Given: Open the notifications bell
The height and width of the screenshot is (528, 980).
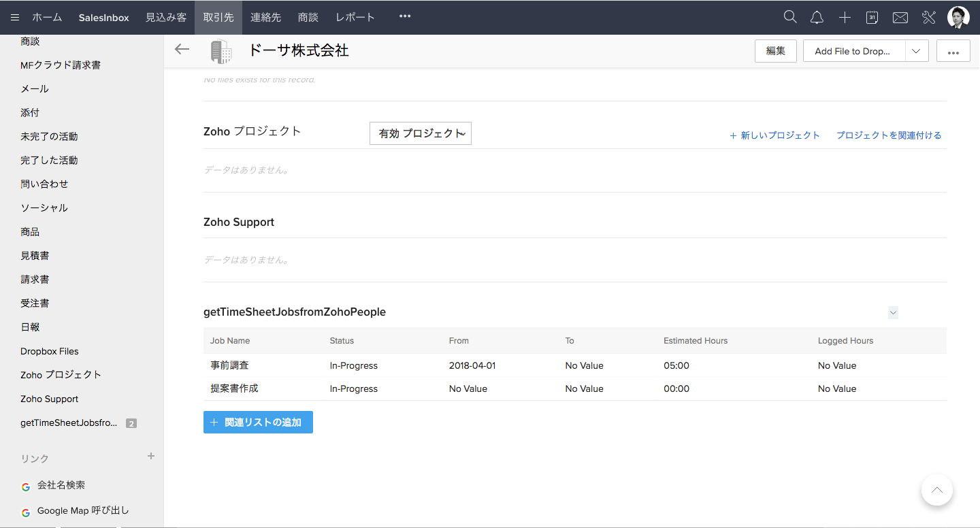Looking at the screenshot, I should 817,18.
